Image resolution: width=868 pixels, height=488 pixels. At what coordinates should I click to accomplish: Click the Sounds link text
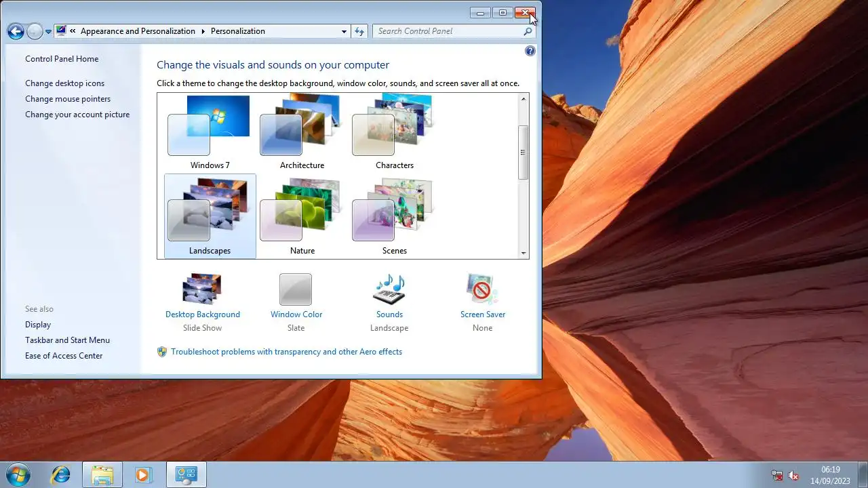[x=389, y=314]
